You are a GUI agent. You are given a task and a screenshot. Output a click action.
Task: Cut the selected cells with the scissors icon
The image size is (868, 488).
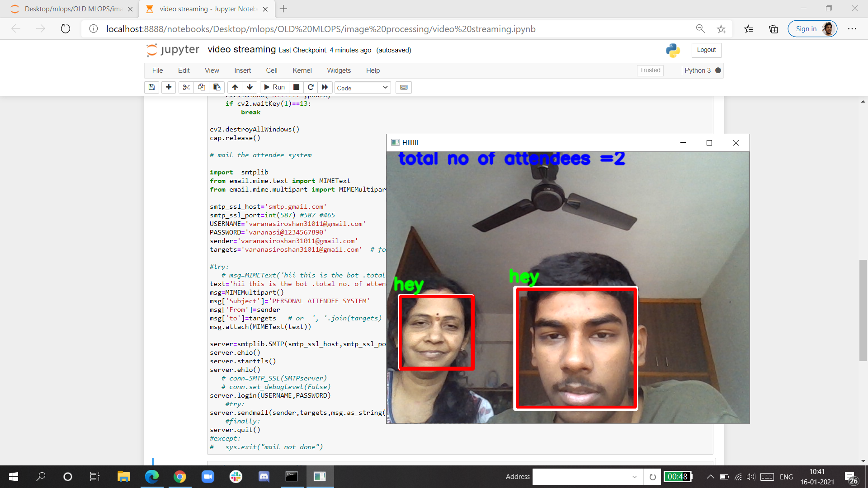186,87
